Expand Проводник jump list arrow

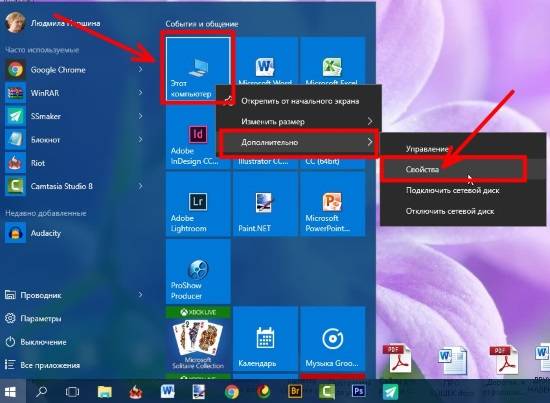click(140, 295)
